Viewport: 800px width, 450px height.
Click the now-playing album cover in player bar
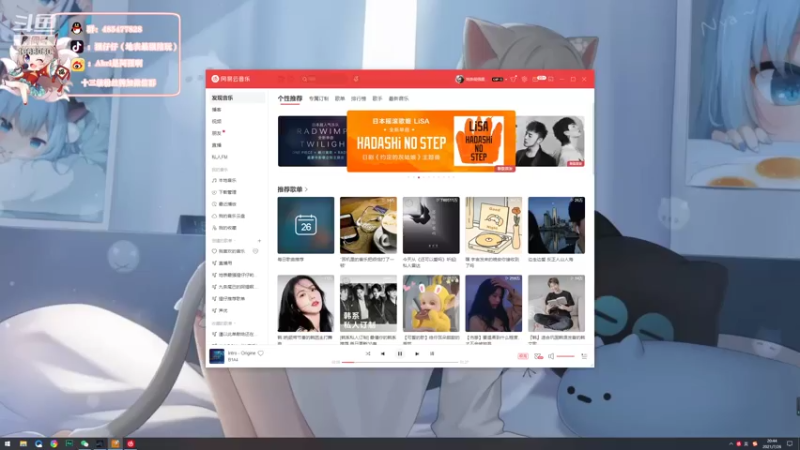[x=217, y=356]
